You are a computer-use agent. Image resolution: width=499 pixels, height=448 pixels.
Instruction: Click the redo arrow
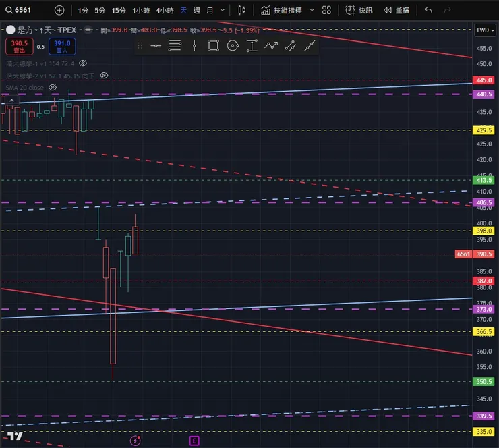coord(448,11)
